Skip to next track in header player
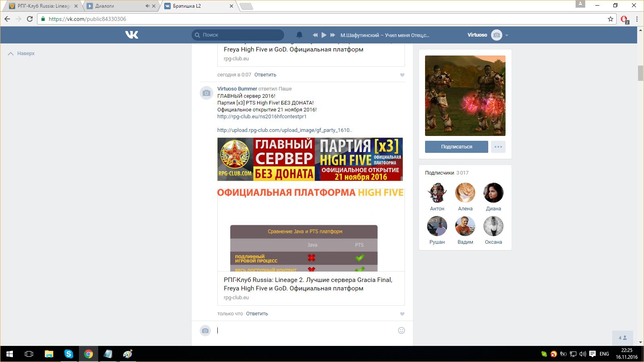 (333, 35)
